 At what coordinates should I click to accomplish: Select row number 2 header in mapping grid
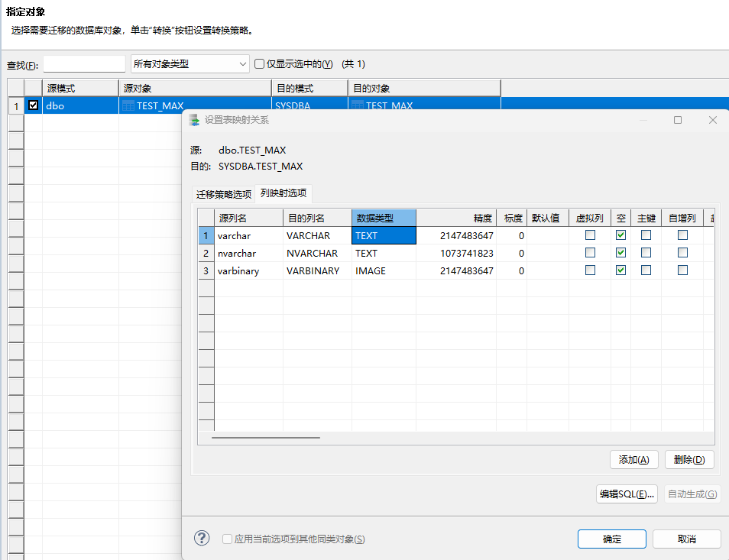point(206,254)
